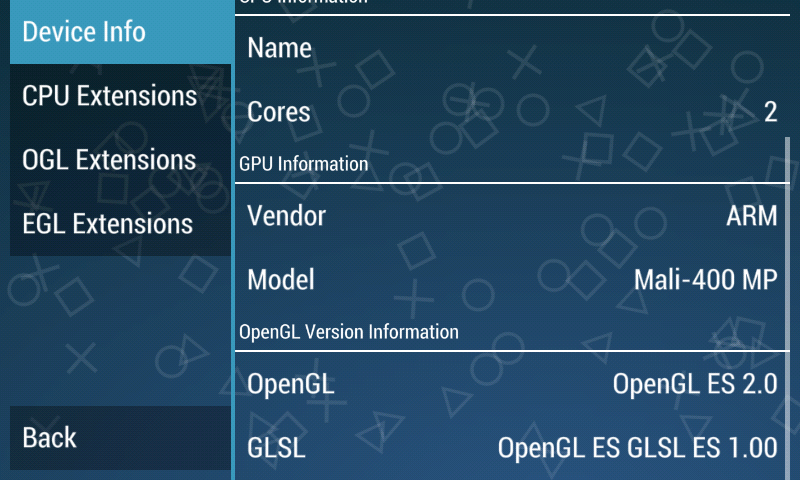Click the OpenGL row label
The height and width of the screenshot is (480, 800).
(x=291, y=384)
